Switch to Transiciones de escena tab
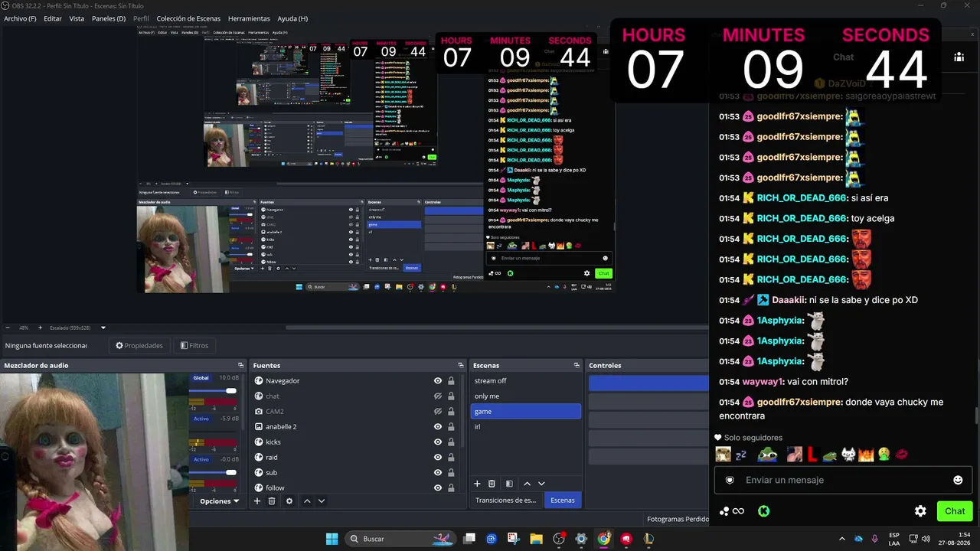Viewport: 980px width, 551px height. pos(506,500)
